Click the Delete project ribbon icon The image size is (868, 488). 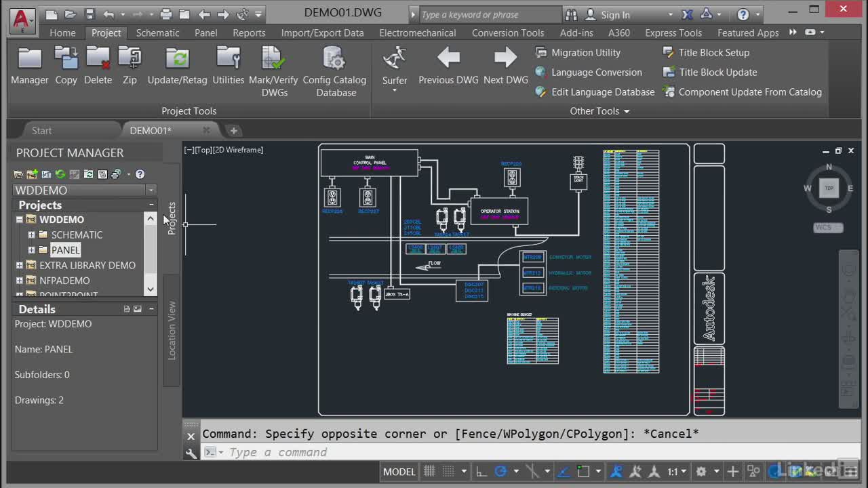[98, 66]
